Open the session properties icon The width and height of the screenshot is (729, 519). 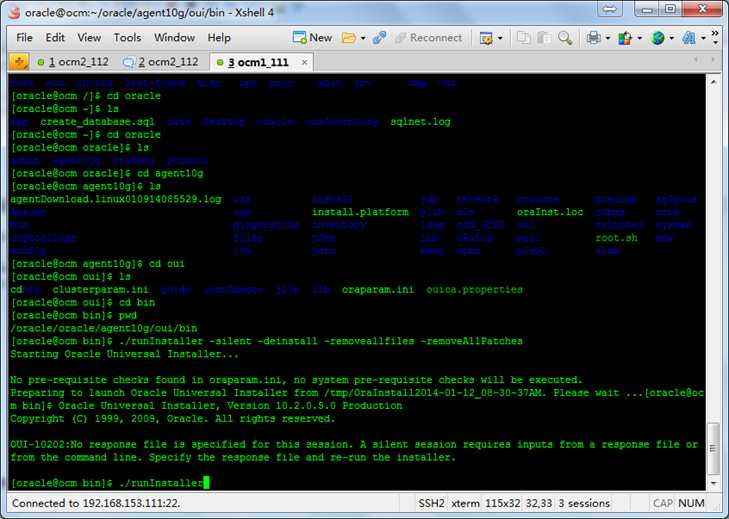click(x=486, y=38)
